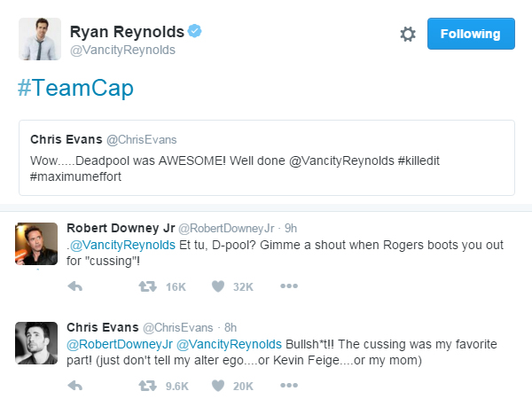Click the blue verified badge beside Ryan Reynolds
532x399 pixels.
click(195, 31)
